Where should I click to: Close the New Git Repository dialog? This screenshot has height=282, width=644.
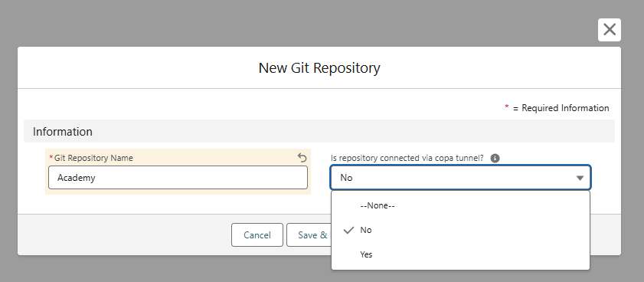point(609,30)
